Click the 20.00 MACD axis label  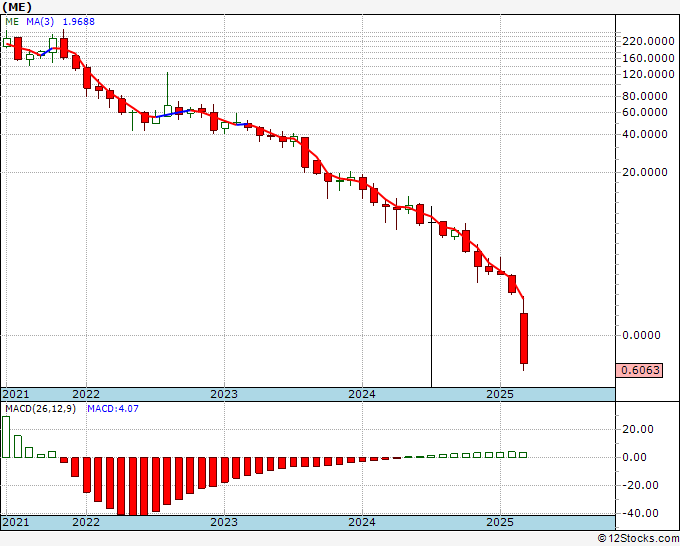coord(638,429)
